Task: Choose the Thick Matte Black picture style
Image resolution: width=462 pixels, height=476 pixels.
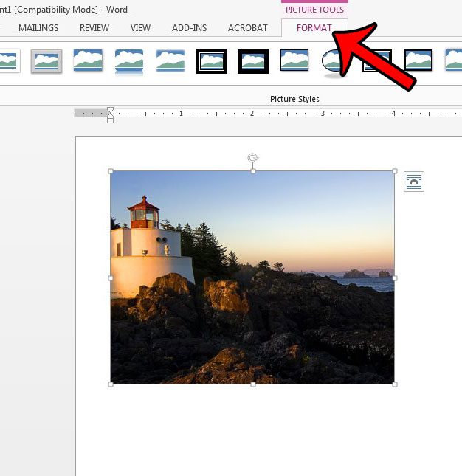Action: click(x=253, y=61)
